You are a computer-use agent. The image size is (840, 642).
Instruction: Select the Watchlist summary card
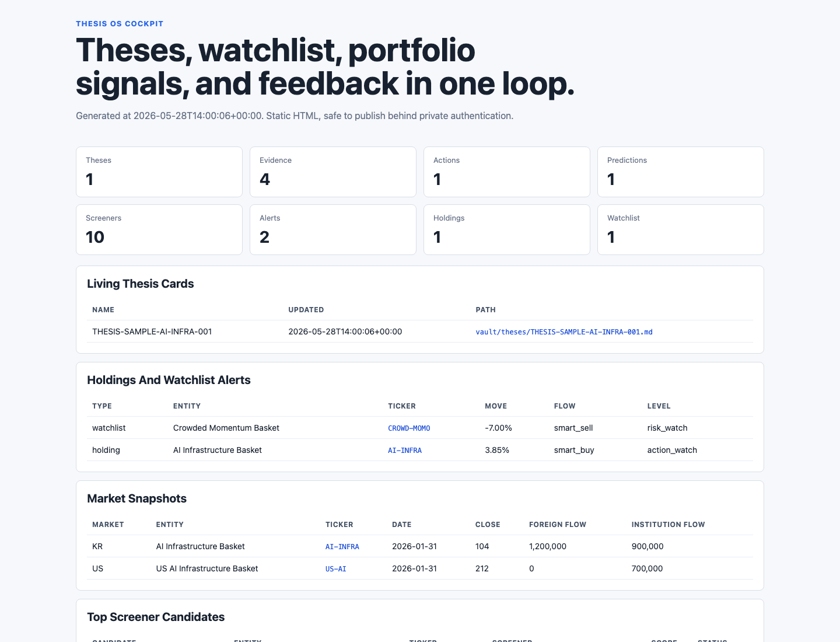tap(681, 229)
